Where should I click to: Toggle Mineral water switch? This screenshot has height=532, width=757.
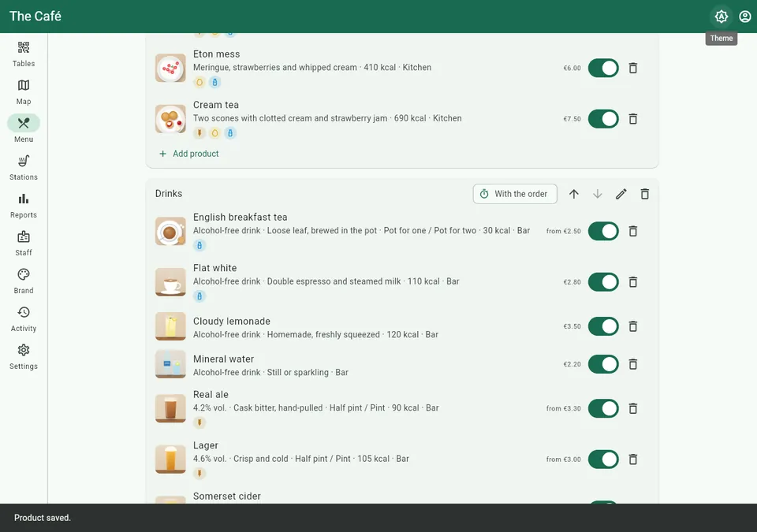(603, 364)
